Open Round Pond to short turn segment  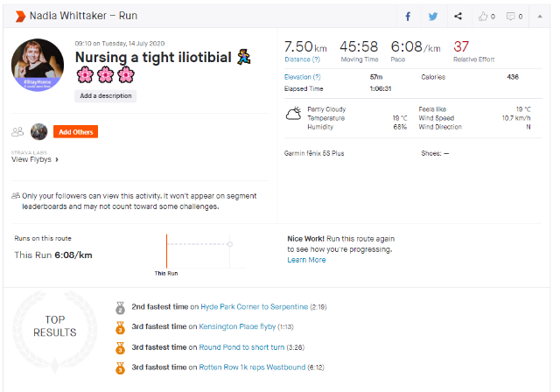[241, 347]
